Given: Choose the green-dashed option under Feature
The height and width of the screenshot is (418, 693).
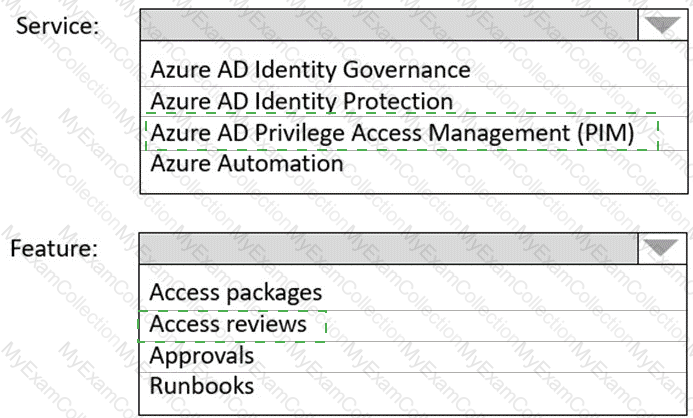Looking at the screenshot, I should point(228,325).
